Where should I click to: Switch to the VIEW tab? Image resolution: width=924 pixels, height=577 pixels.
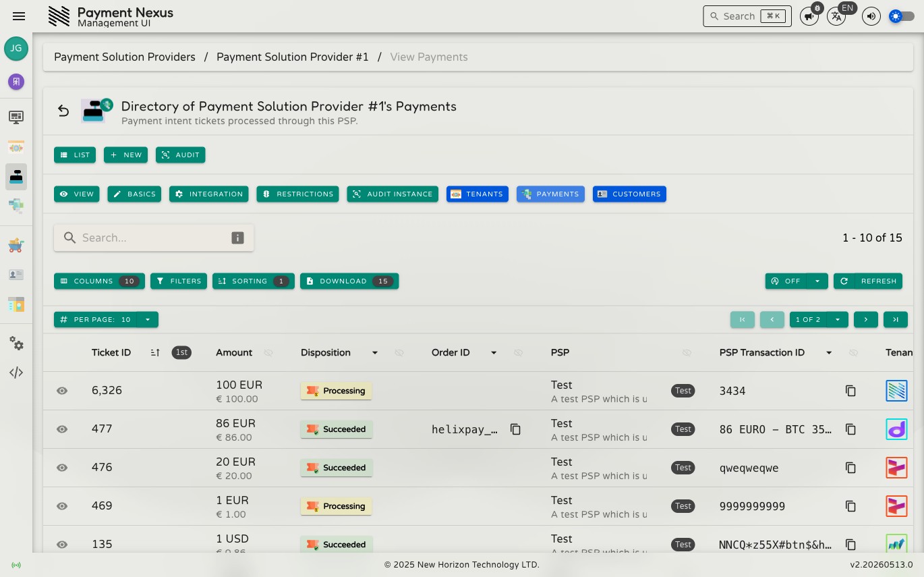(77, 194)
